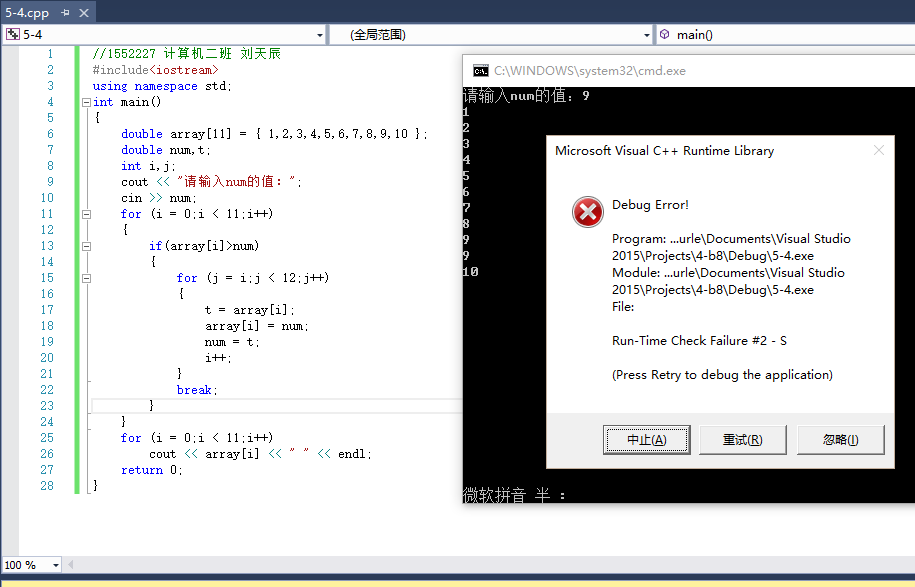This screenshot has height=587, width=915.
Task: Click 'Press Retry to debug' message
Action: click(x=722, y=375)
